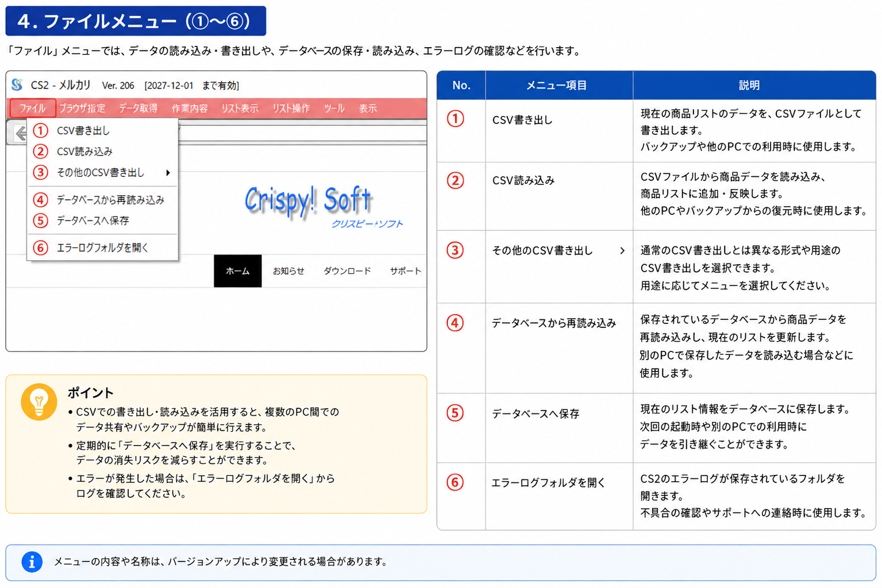Select データベースから再読み込み in the dropdown menu

[x=103, y=200]
